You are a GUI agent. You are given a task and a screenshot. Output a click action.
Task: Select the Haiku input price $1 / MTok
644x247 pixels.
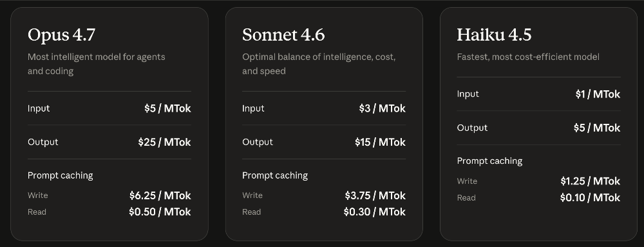click(598, 95)
